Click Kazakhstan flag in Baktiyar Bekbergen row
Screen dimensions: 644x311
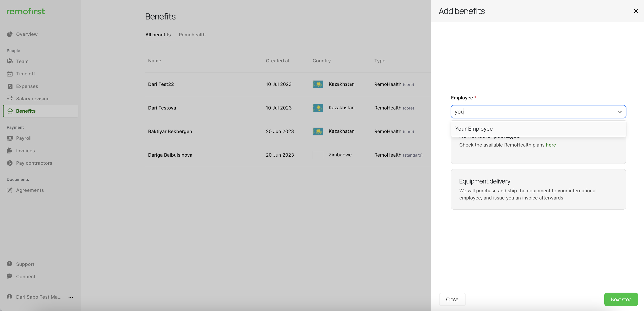pyautogui.click(x=318, y=131)
